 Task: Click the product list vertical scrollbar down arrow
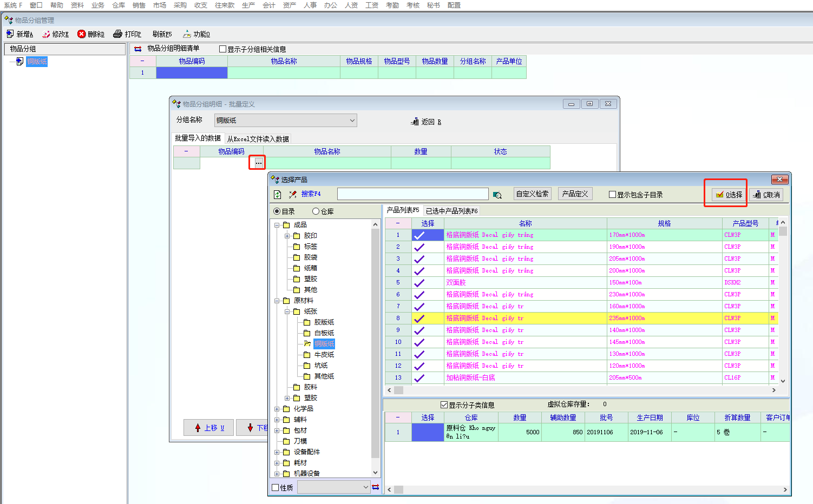tap(783, 381)
